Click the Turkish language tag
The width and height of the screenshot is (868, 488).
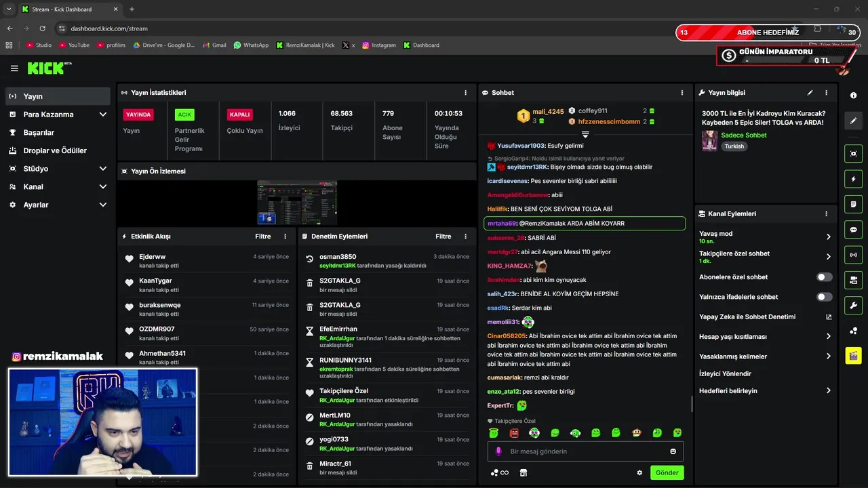[x=734, y=146]
